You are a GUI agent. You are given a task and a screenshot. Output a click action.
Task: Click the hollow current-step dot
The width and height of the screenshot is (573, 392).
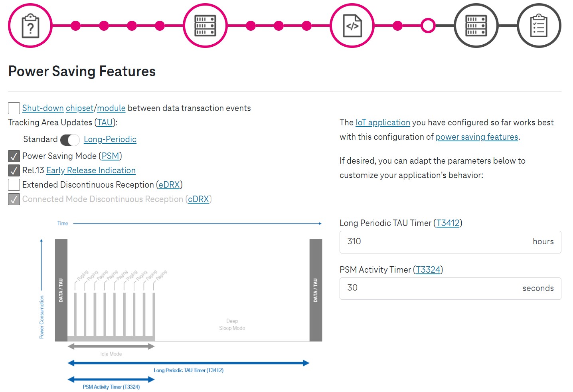point(428,26)
